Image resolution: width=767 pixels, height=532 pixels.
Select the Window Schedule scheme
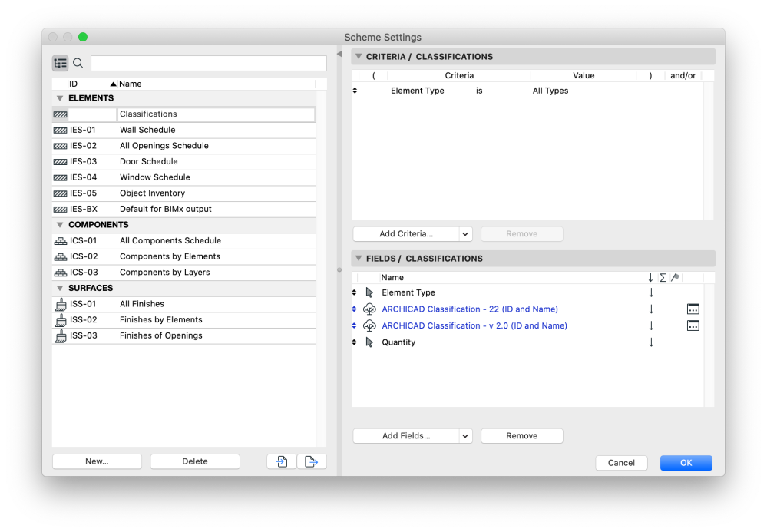pyautogui.click(x=184, y=177)
